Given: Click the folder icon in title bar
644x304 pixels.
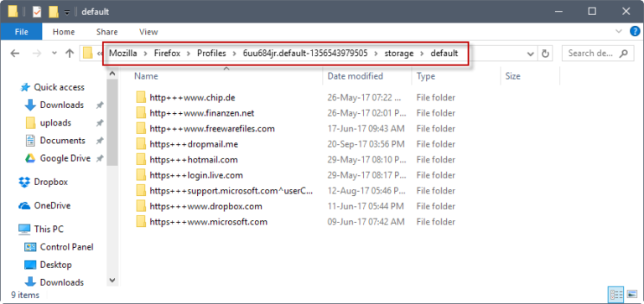Looking at the screenshot, I should 13,12.
